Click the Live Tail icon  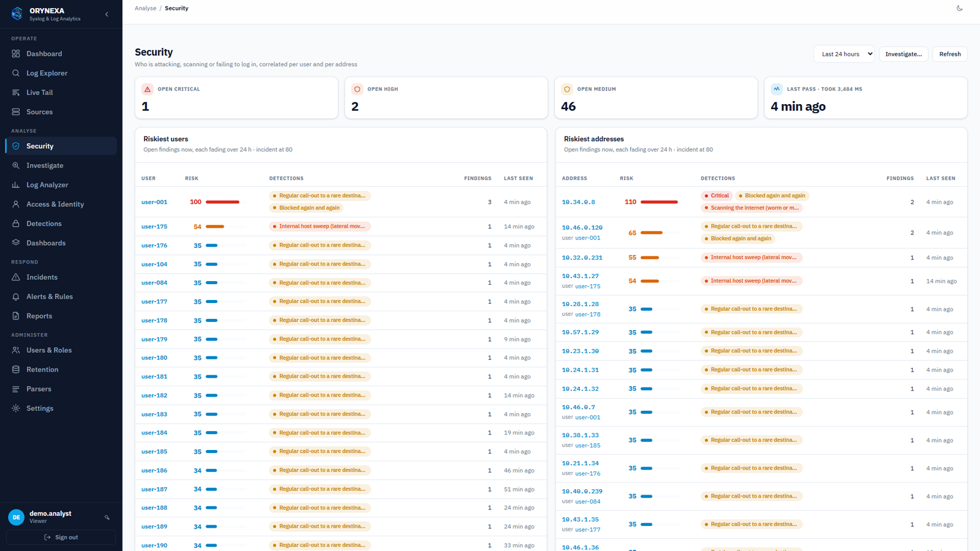[16, 92]
